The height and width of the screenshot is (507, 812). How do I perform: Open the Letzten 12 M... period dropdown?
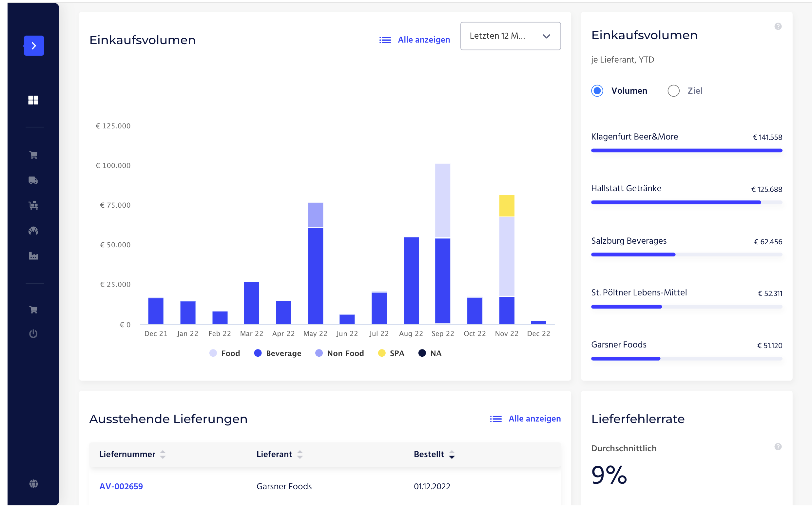click(510, 36)
